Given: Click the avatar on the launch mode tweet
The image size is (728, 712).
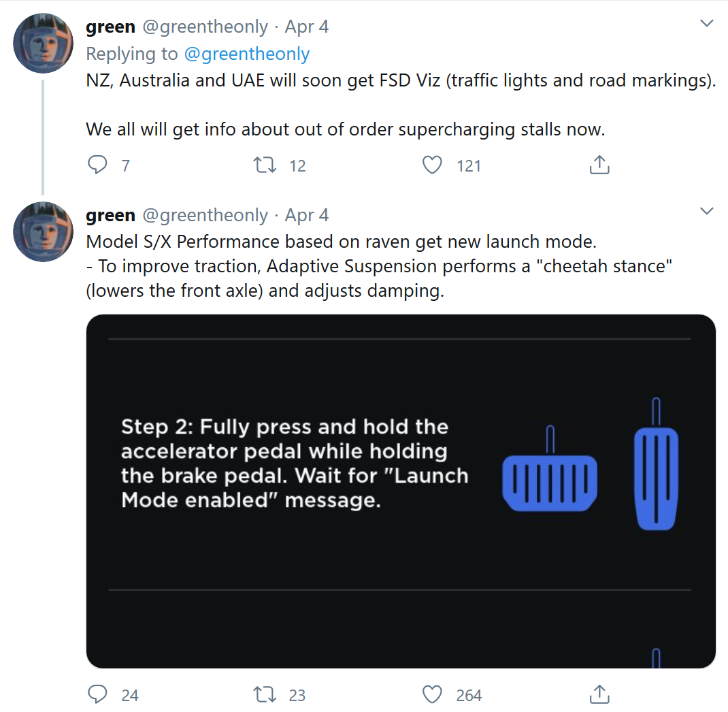Looking at the screenshot, I should 43,231.
